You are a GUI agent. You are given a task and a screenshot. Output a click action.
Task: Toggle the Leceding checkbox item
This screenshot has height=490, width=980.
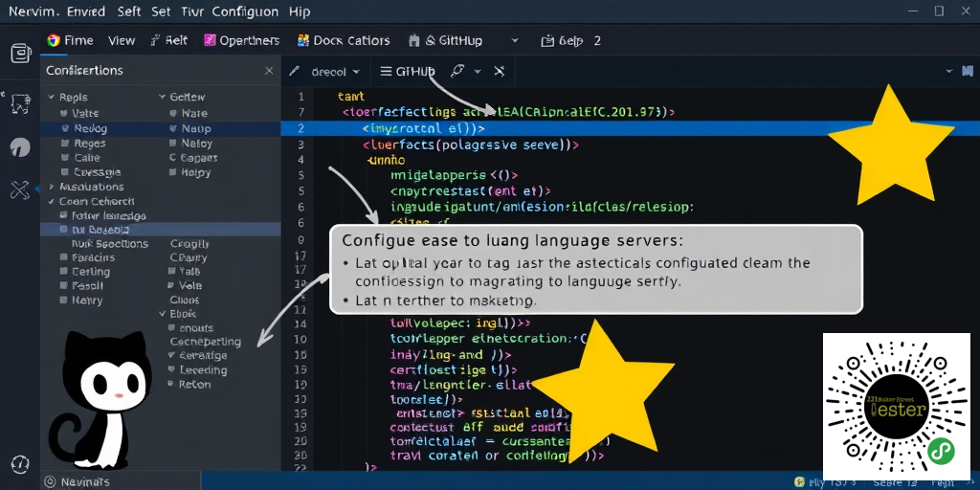(x=173, y=369)
